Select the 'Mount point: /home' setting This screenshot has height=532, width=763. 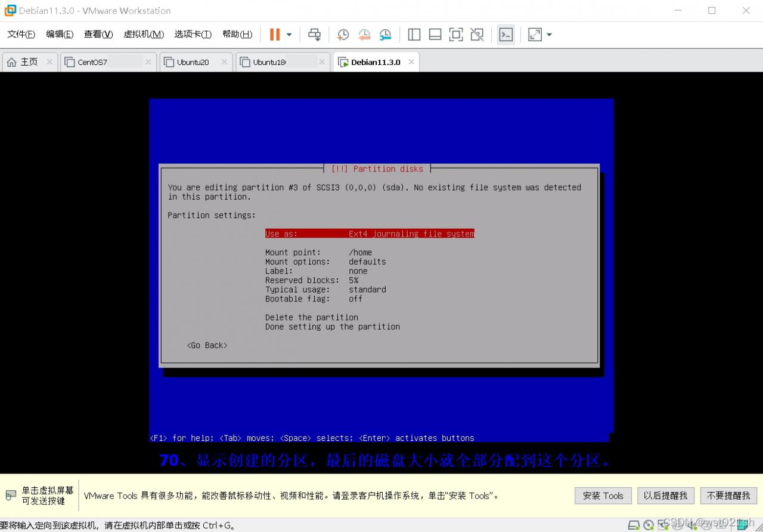[319, 253]
